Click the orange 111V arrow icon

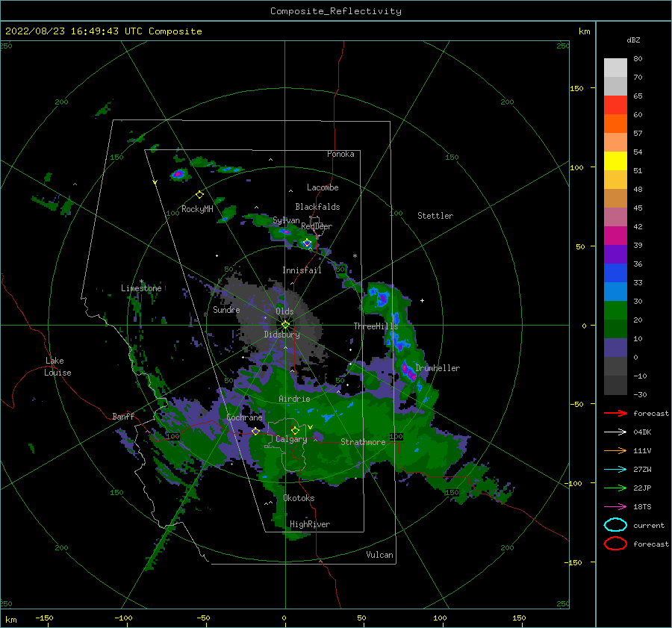pos(615,450)
